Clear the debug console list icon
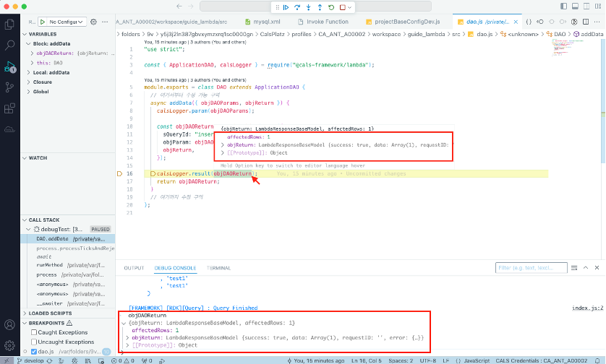This screenshot has height=364, width=606. click(574, 267)
